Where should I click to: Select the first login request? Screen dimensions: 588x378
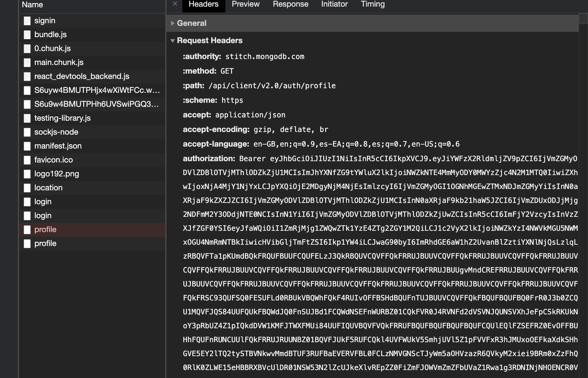[x=43, y=202]
